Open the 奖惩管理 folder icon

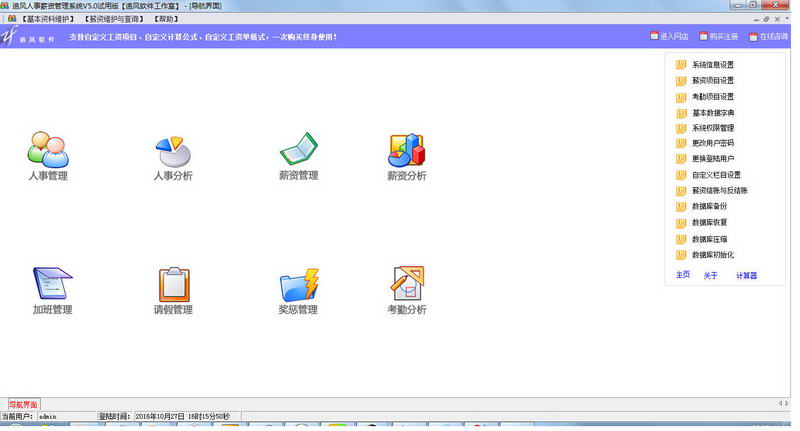[x=299, y=285]
